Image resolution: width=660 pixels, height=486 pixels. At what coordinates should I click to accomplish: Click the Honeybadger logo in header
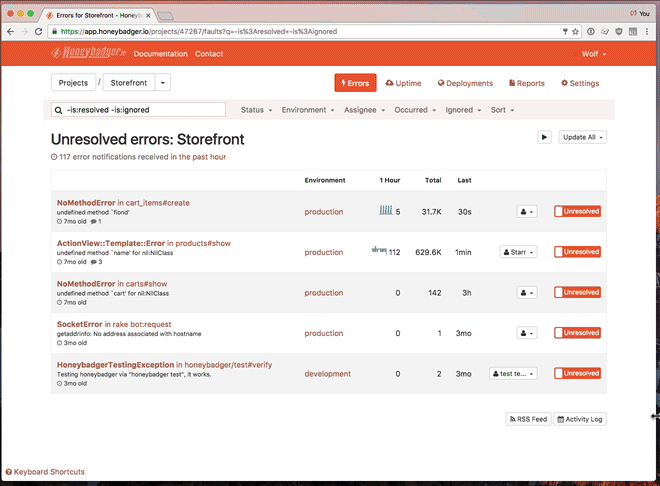pyautogui.click(x=88, y=53)
